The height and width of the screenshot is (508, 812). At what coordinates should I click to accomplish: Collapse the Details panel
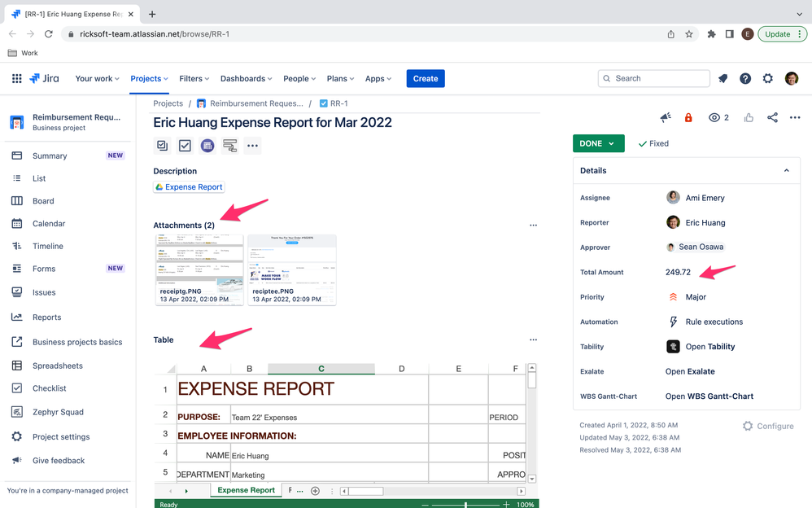(x=786, y=170)
